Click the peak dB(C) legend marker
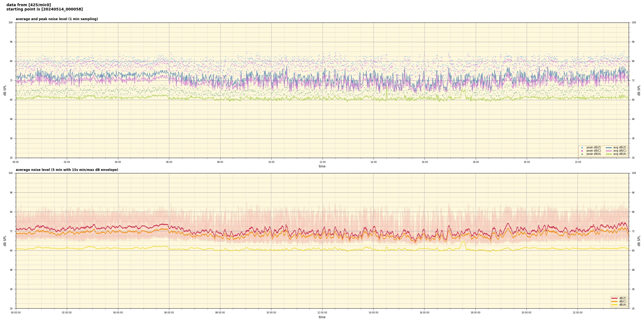The width and height of the screenshot is (644, 322). click(582, 151)
